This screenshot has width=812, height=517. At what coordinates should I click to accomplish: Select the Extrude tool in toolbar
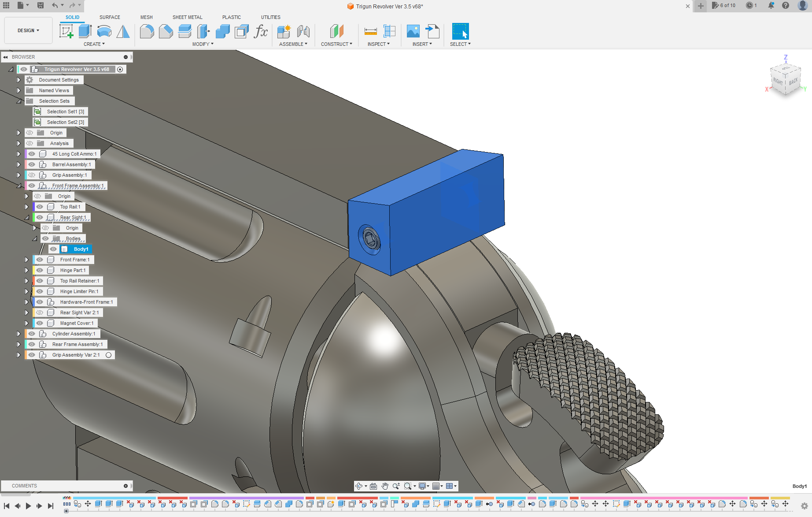(85, 31)
